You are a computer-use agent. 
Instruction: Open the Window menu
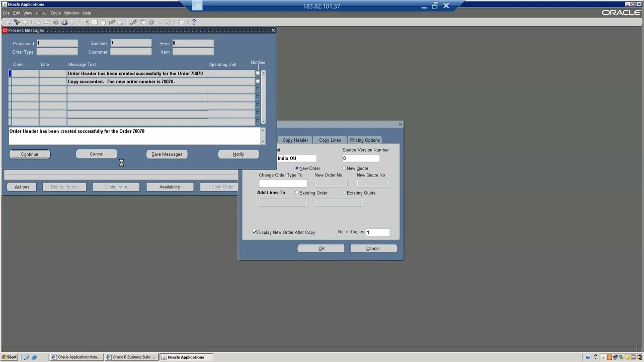coord(71,13)
